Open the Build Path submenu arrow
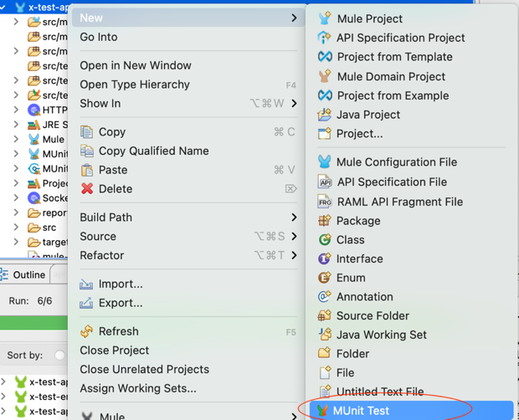Image resolution: width=519 pixels, height=420 pixels. pos(294,218)
